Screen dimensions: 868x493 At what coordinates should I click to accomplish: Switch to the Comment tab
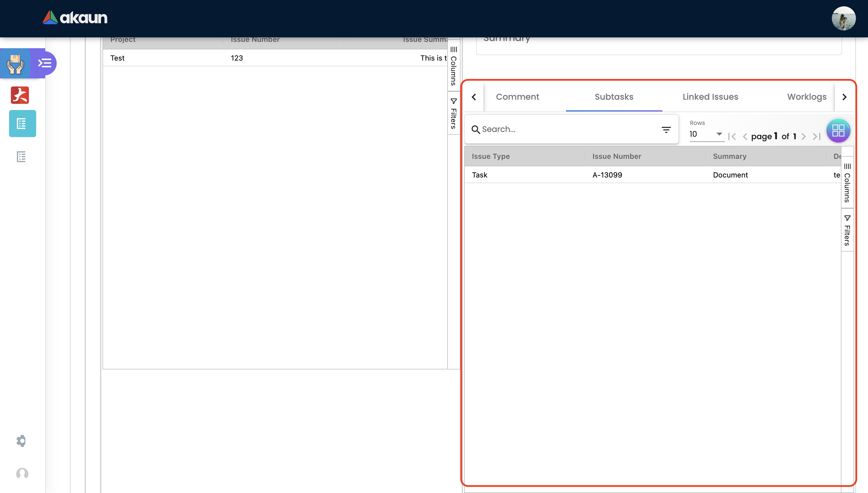[x=517, y=97]
